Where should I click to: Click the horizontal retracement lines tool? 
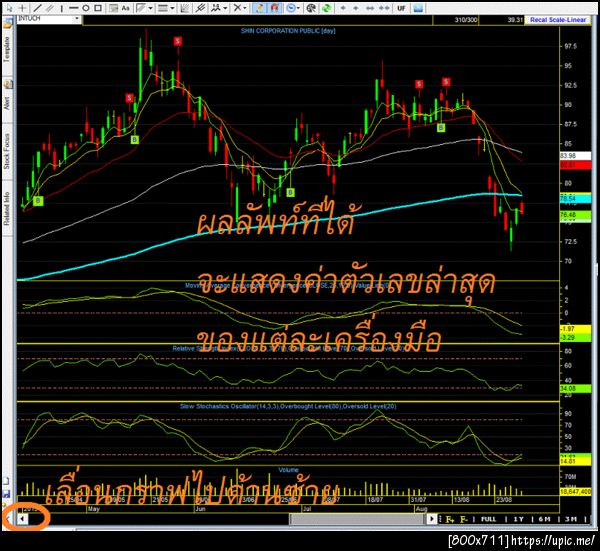[x=163, y=8]
